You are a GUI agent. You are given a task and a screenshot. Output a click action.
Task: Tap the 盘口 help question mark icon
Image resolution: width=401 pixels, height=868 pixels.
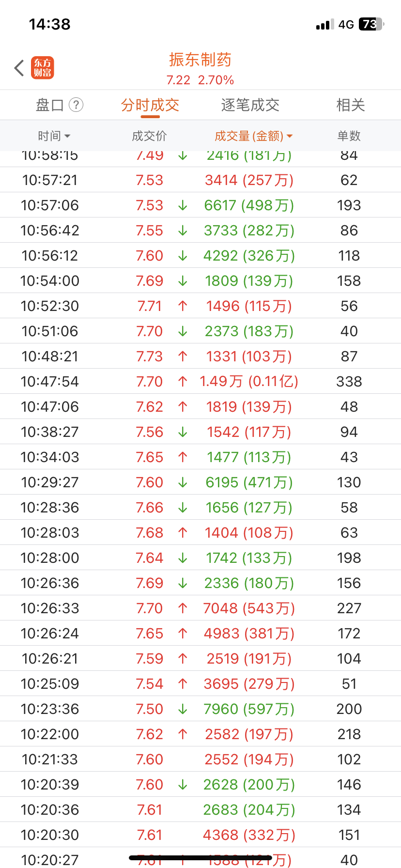[x=76, y=105]
